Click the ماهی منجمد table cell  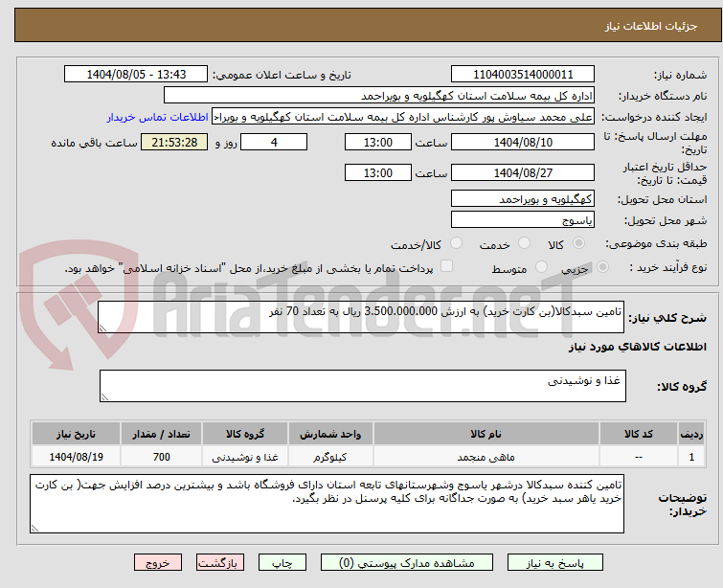coord(486,457)
